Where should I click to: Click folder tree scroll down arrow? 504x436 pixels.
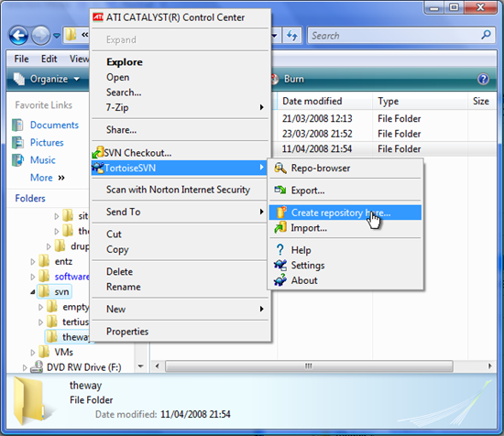pyautogui.click(x=141, y=366)
